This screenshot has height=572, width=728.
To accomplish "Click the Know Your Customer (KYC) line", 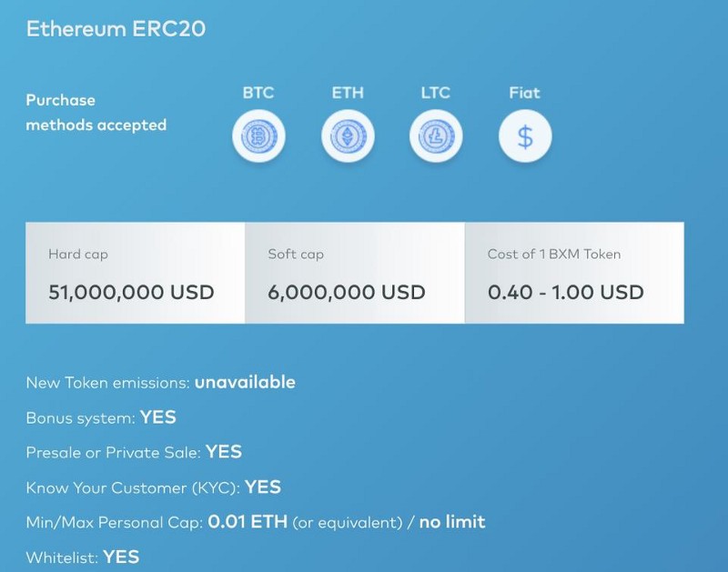I will [x=153, y=487].
